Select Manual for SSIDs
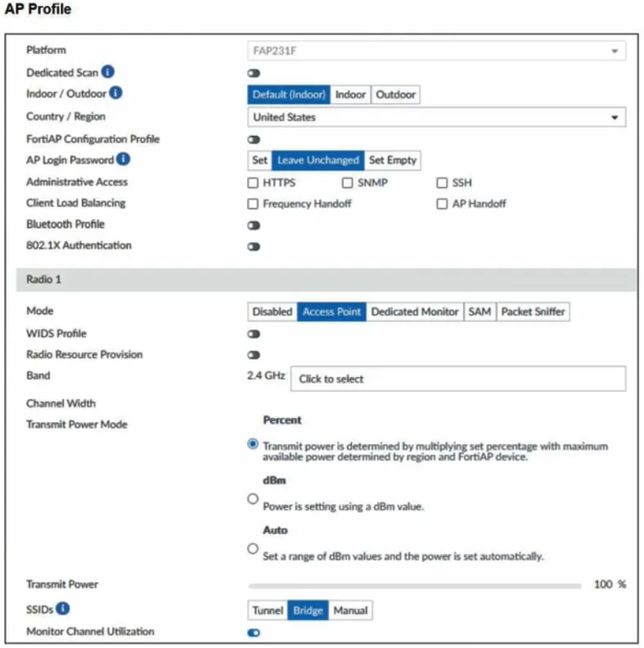 pos(350,610)
